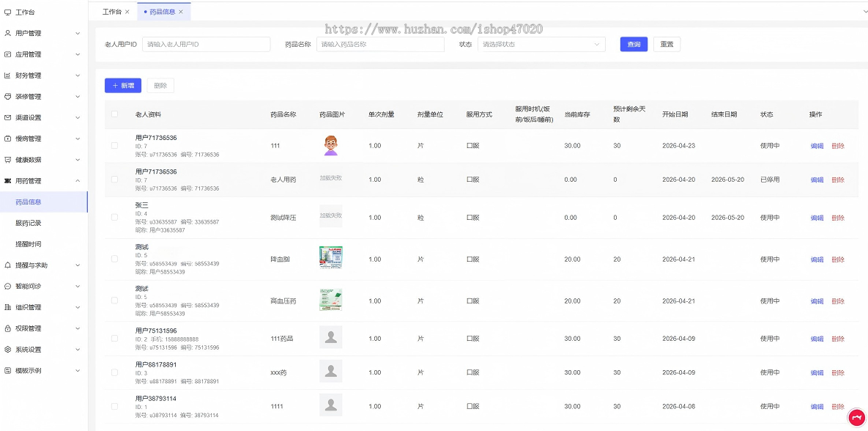Click the 渠道设置 envelope icon
Screen dimensions: 868x431
pyautogui.click(x=8, y=117)
